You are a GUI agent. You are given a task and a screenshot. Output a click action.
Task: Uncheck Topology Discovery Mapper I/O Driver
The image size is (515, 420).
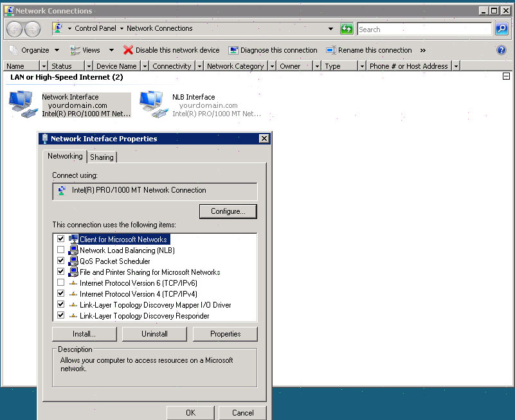coord(61,304)
